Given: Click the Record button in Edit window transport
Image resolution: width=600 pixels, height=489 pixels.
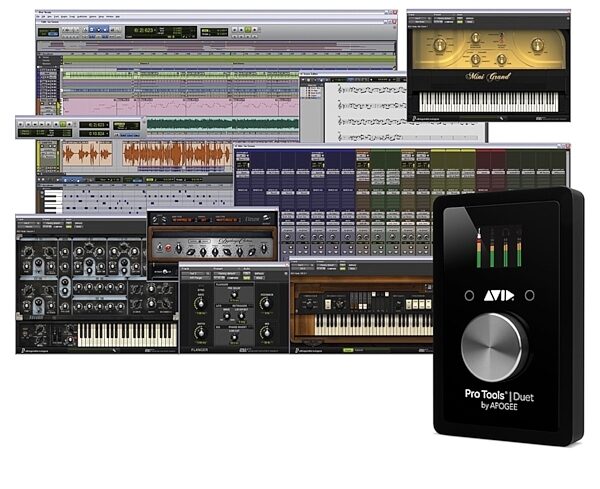Looking at the screenshot, I should tap(255, 29).
